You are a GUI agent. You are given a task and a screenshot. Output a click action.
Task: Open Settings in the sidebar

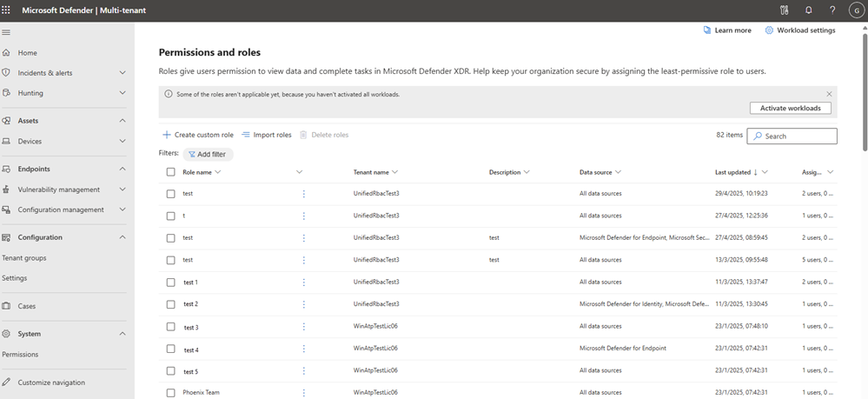click(x=15, y=278)
